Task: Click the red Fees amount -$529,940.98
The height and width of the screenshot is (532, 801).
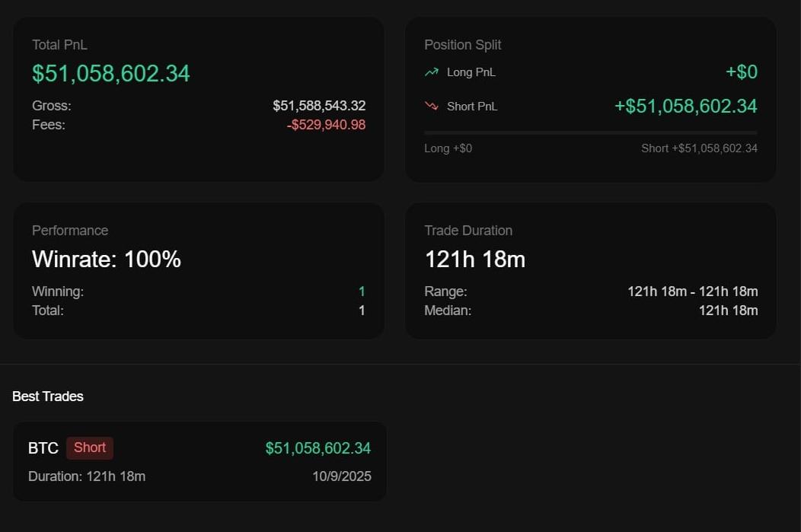Action: [x=326, y=125]
